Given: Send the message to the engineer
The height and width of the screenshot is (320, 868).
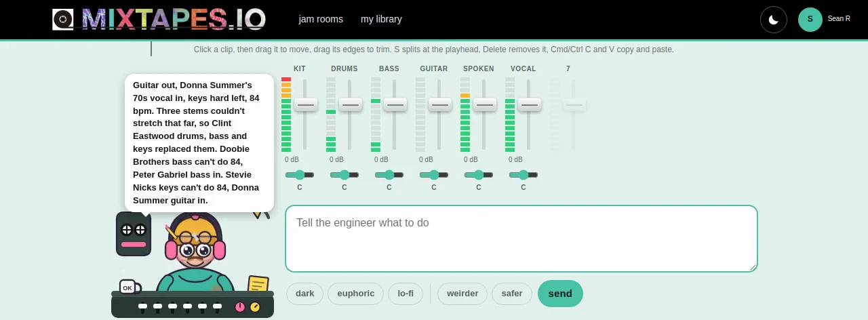Looking at the screenshot, I should [560, 294].
